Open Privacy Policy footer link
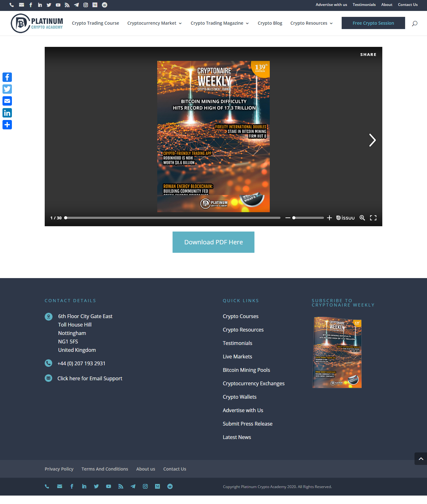The height and width of the screenshot is (504, 427). click(59, 469)
